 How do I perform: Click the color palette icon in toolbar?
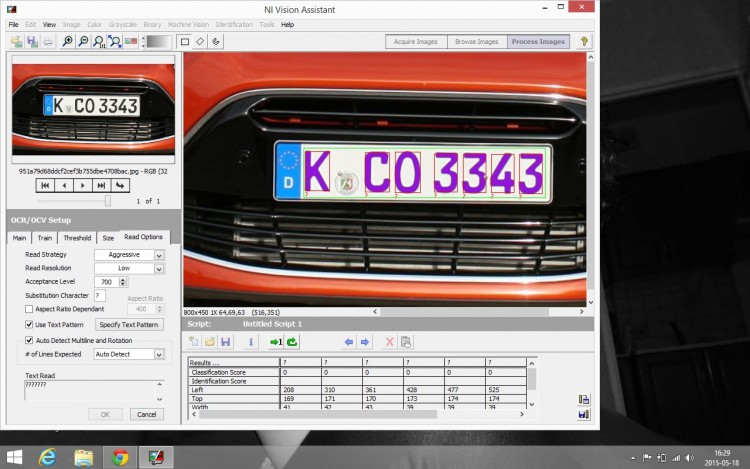(x=130, y=42)
